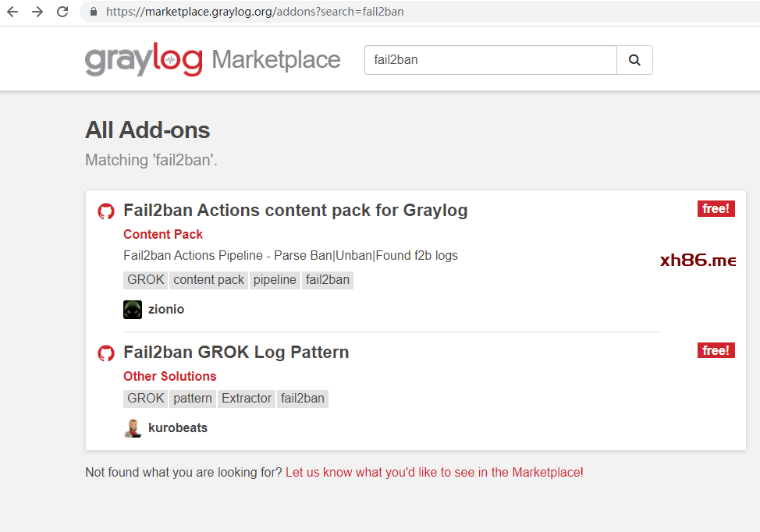Click the browser back arrow
Image resolution: width=760 pixels, height=532 pixels.
tap(12, 12)
